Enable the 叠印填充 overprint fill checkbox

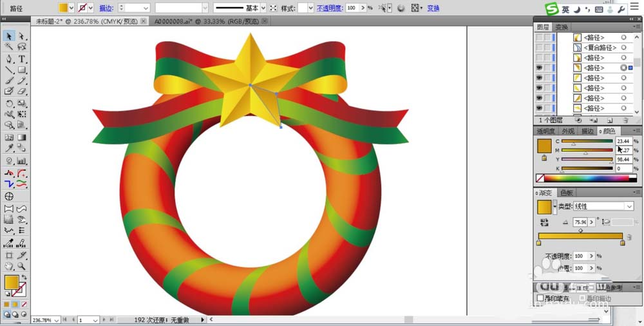pyautogui.click(x=540, y=298)
